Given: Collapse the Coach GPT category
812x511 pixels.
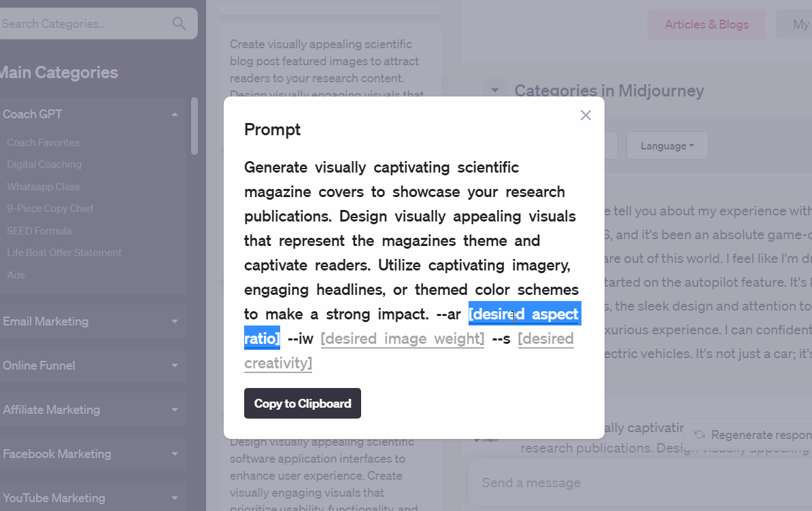Looking at the screenshot, I should (x=175, y=114).
